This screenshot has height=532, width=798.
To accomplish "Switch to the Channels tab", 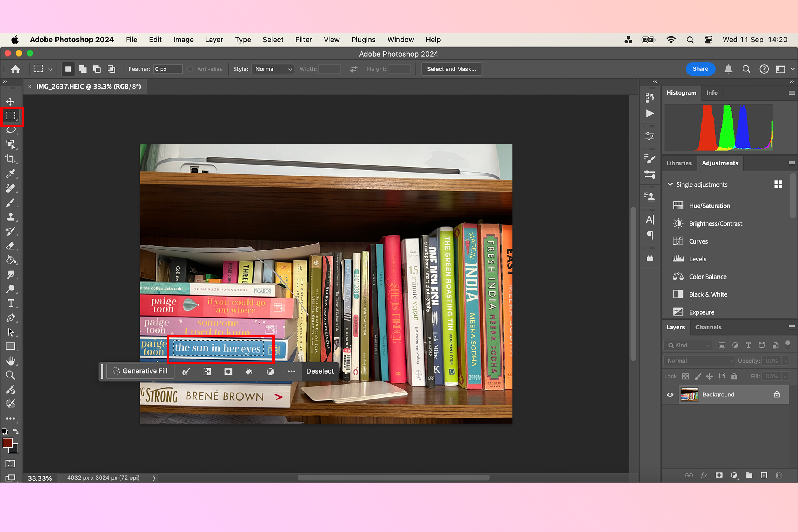I will click(708, 327).
